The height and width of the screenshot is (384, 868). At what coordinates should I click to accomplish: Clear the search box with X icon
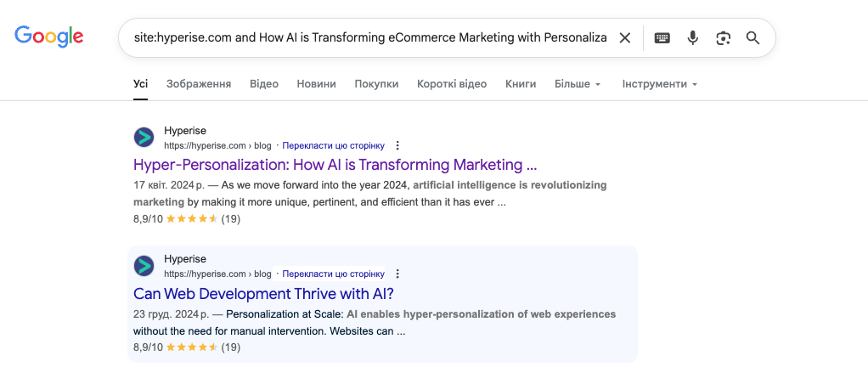coord(625,37)
